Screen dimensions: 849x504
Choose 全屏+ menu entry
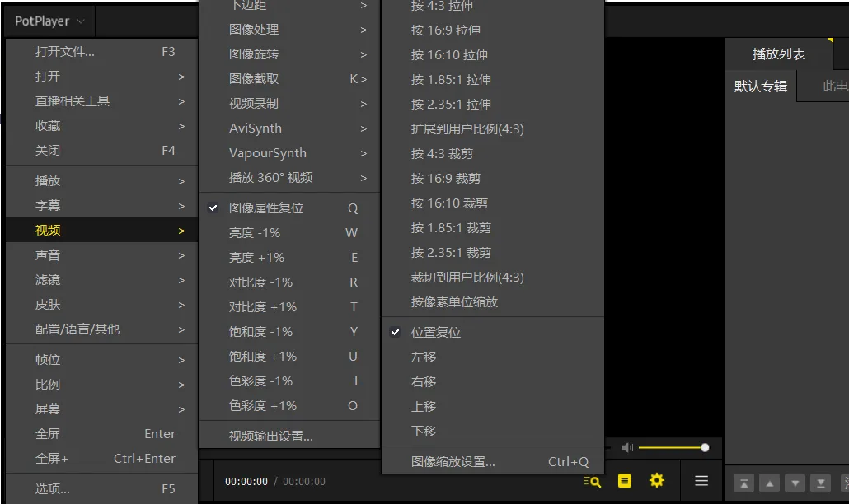[101, 459]
